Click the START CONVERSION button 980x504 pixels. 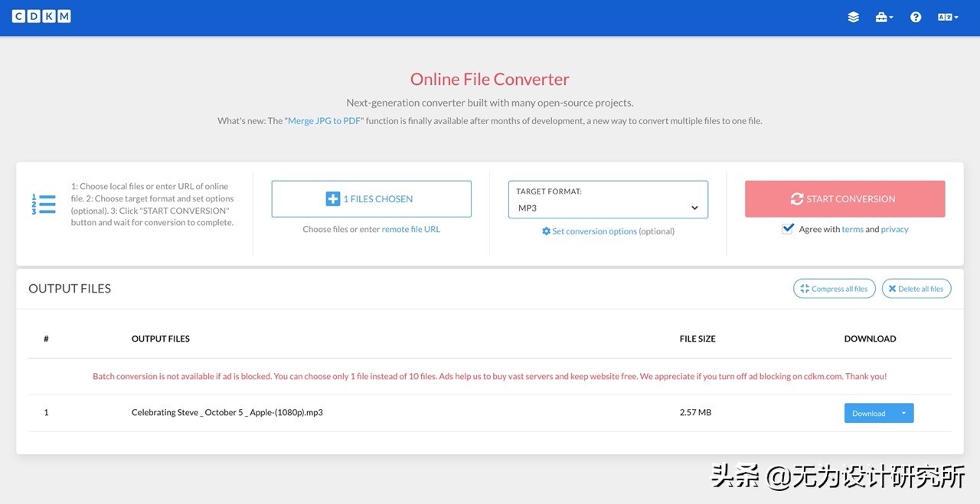coord(845,199)
